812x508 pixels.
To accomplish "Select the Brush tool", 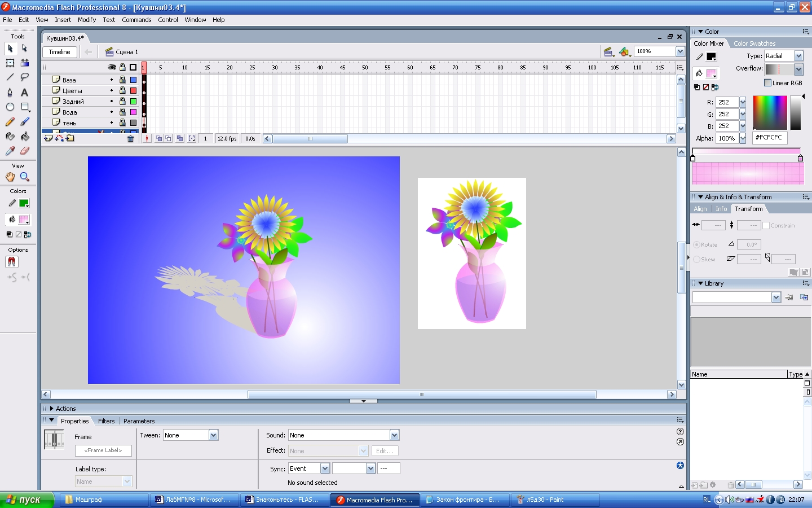I will tap(25, 121).
